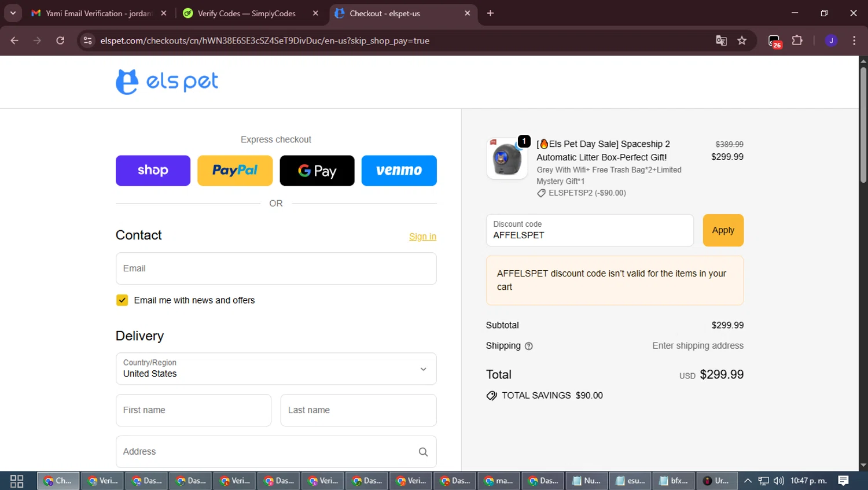The width and height of the screenshot is (868, 490).
Task: Open the Chrome profile J avatar
Action: (831, 40)
